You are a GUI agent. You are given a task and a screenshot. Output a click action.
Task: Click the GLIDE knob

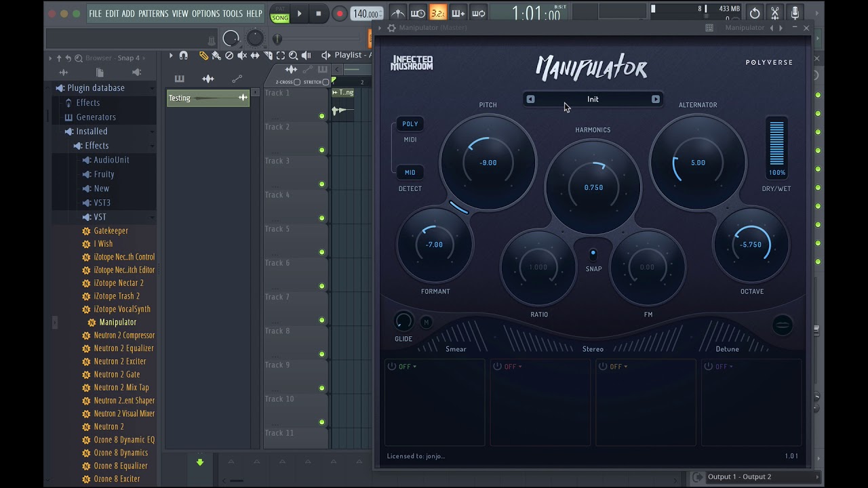point(403,321)
